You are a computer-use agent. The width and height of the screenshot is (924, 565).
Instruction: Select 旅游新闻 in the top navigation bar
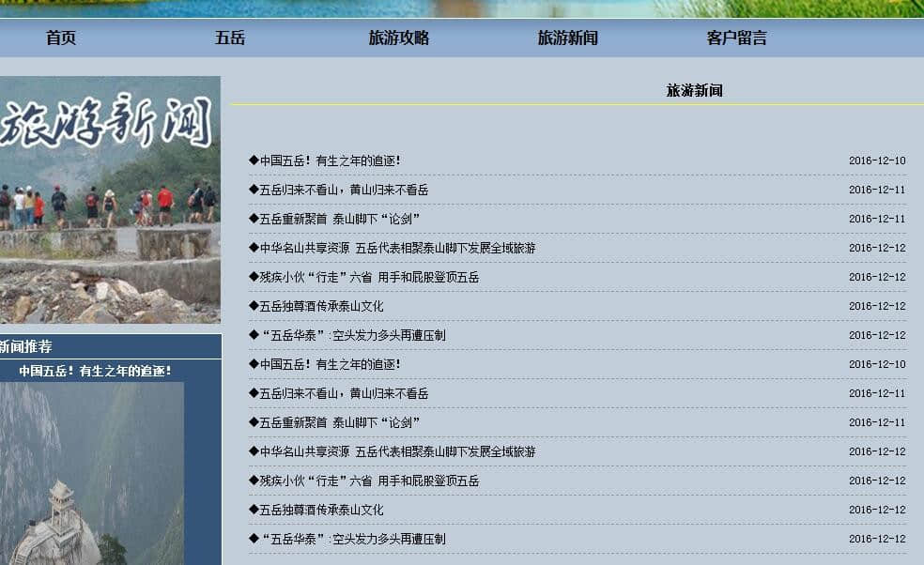[568, 38]
